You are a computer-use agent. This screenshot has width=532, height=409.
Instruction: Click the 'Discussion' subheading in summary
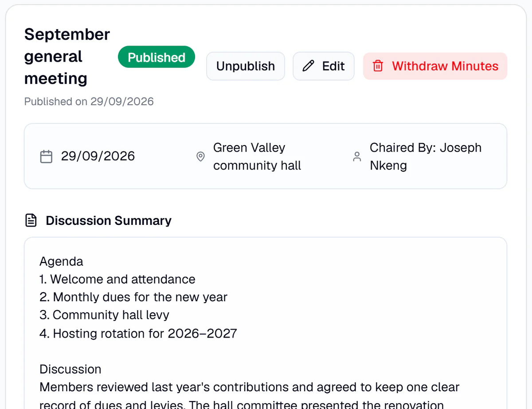click(x=70, y=370)
